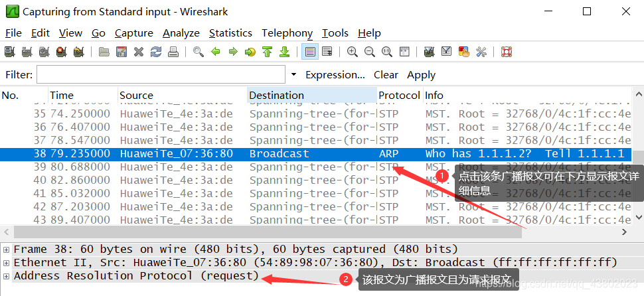
Task: Sort by Protocol column header
Action: pos(400,96)
